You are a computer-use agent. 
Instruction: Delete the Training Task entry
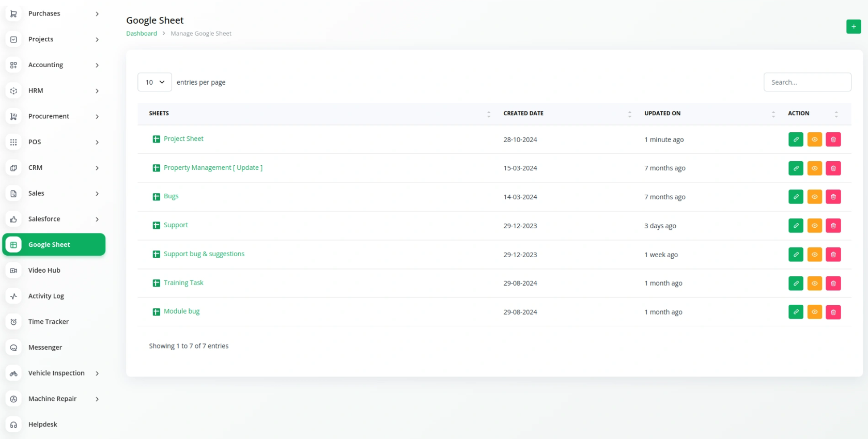point(833,283)
